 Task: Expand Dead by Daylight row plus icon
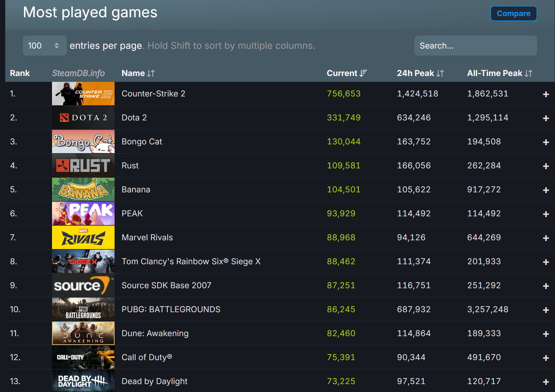click(x=546, y=382)
